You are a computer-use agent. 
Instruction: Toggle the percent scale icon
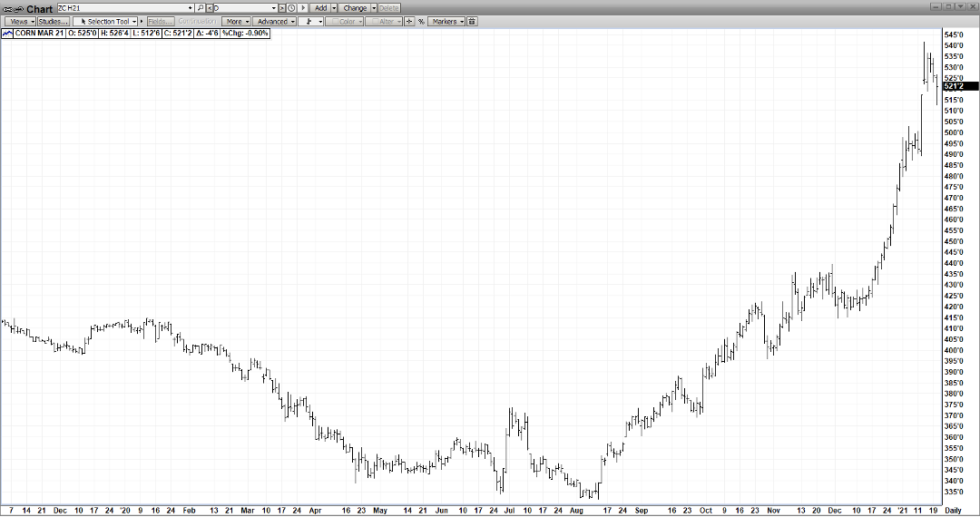point(421,21)
